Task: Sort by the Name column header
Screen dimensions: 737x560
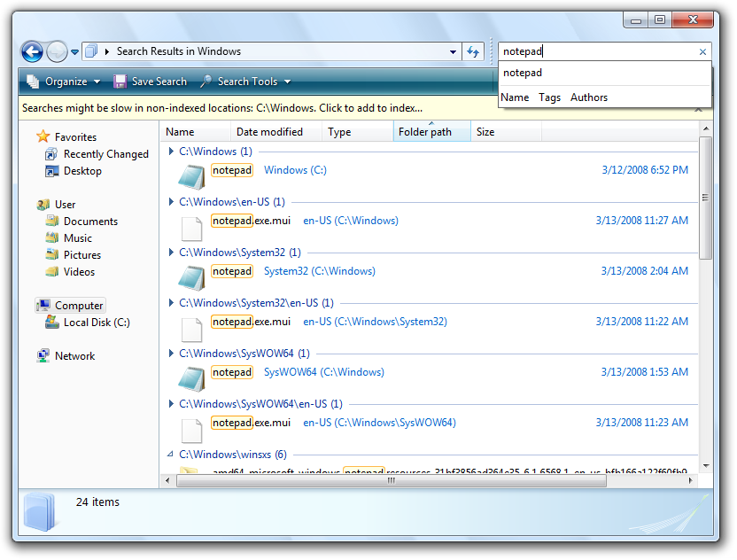Action: 196,132
